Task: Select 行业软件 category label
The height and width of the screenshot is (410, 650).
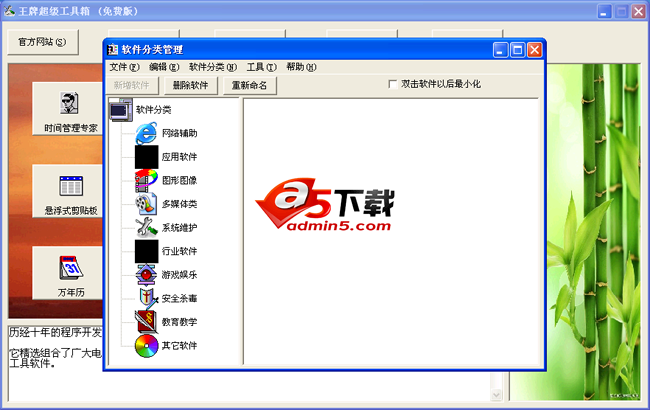Action: tap(179, 251)
